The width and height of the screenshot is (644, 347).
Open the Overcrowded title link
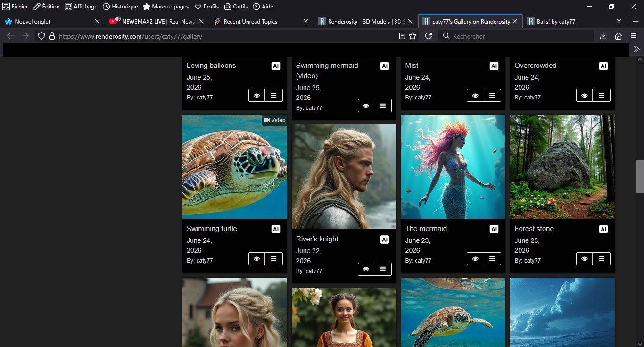pos(536,66)
